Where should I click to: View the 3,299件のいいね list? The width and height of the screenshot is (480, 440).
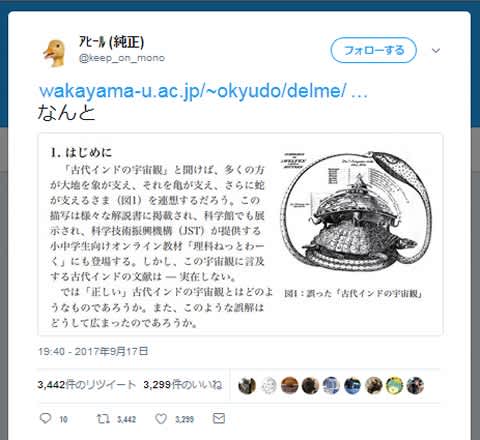click(183, 385)
